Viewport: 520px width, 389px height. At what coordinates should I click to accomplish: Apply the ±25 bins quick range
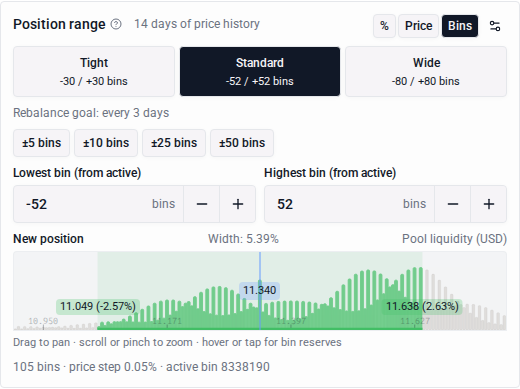(174, 143)
